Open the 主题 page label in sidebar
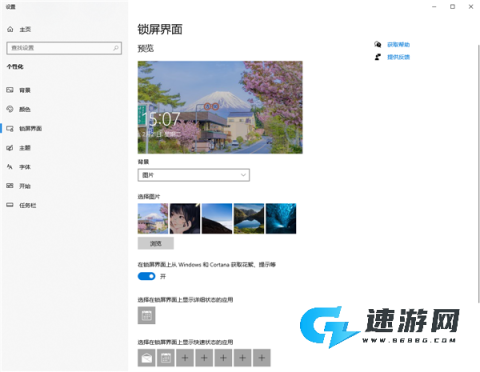Viewport: 480px width, 372px height. [x=25, y=148]
